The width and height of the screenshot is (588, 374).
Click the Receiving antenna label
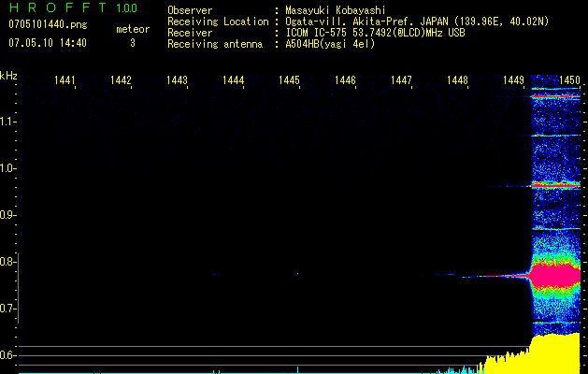click(215, 44)
